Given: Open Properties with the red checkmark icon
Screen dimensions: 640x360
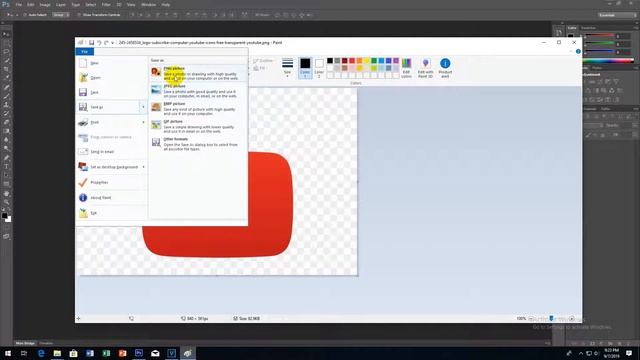Looking at the screenshot, I should [x=110, y=182].
